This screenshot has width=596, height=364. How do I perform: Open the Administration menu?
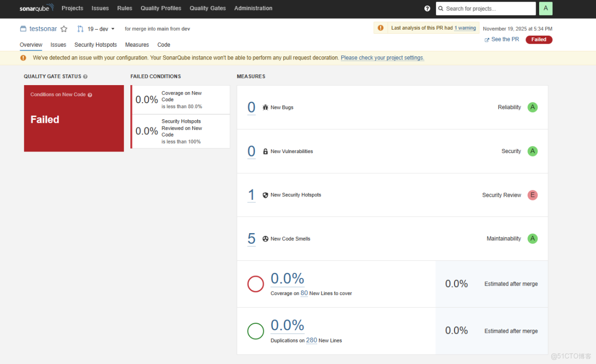point(253,8)
